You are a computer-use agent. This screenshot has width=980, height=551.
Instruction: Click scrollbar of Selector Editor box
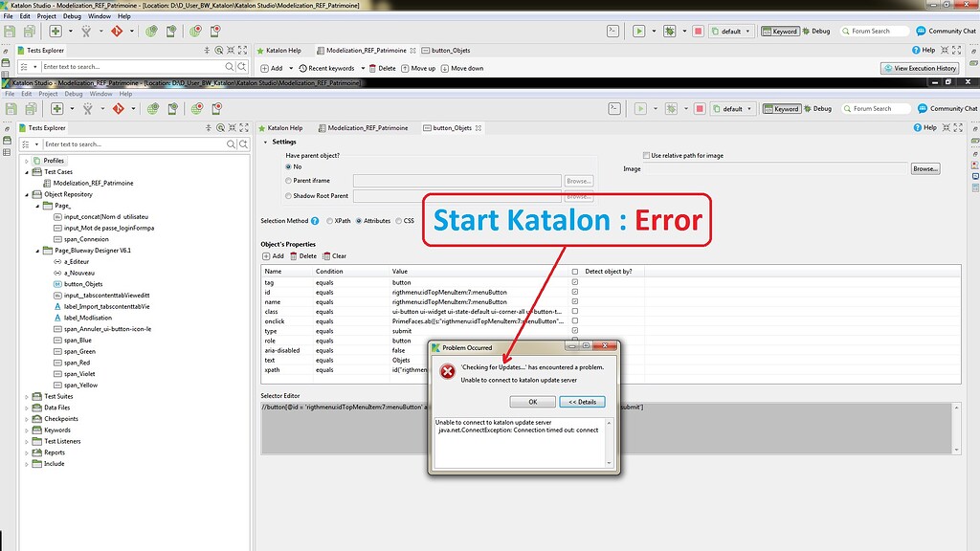tap(956, 428)
